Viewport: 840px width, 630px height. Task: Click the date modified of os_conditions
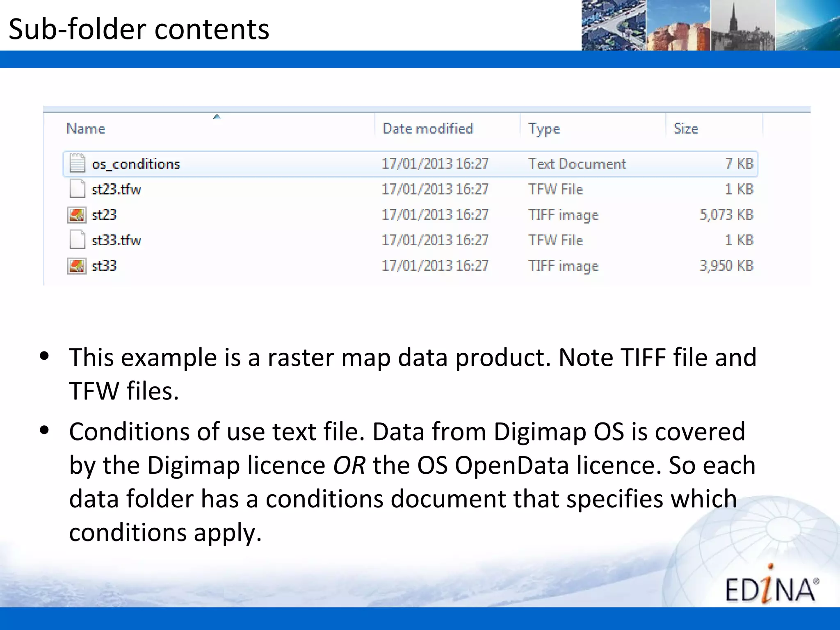[x=435, y=164]
